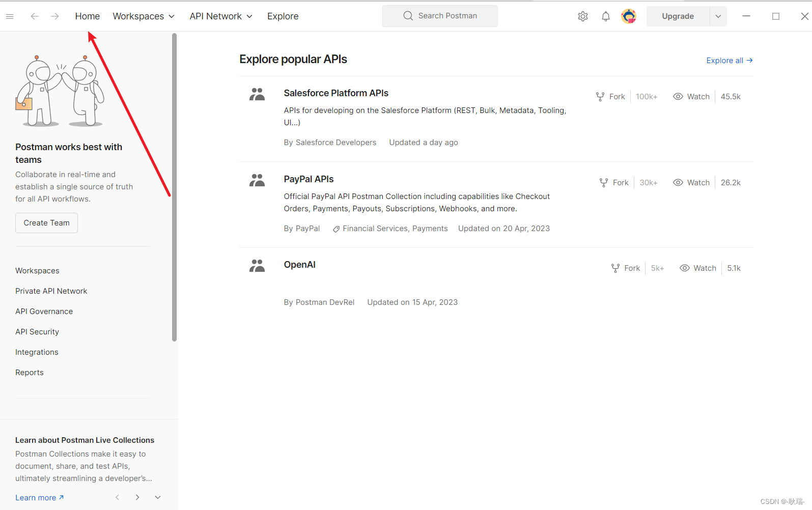The height and width of the screenshot is (510, 812).
Task: Go back with the left arrow
Action: [x=35, y=16]
